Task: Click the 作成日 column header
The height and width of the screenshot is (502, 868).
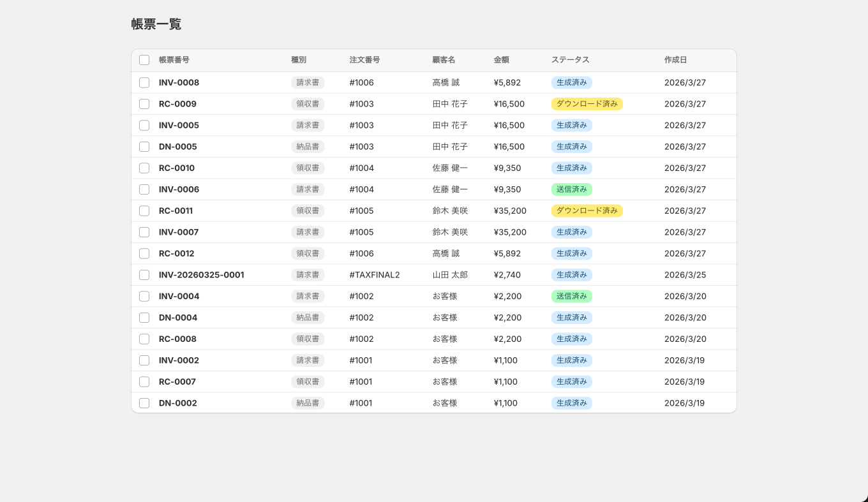Action: tap(675, 60)
